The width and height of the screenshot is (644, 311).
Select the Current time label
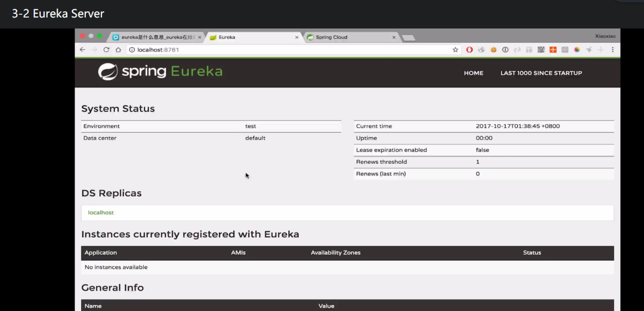[374, 126]
